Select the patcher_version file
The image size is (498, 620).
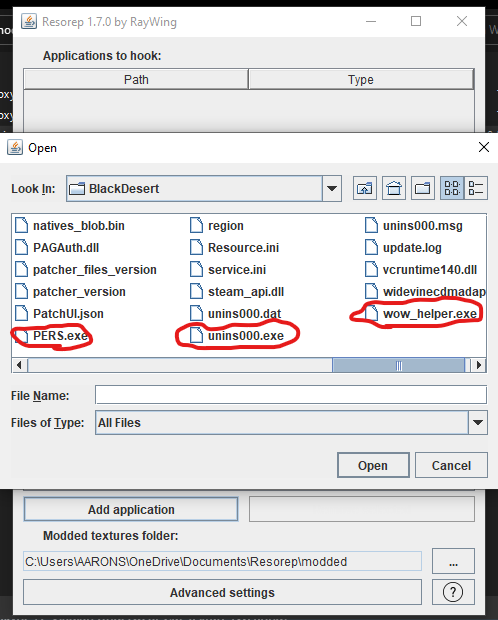[x=71, y=292]
